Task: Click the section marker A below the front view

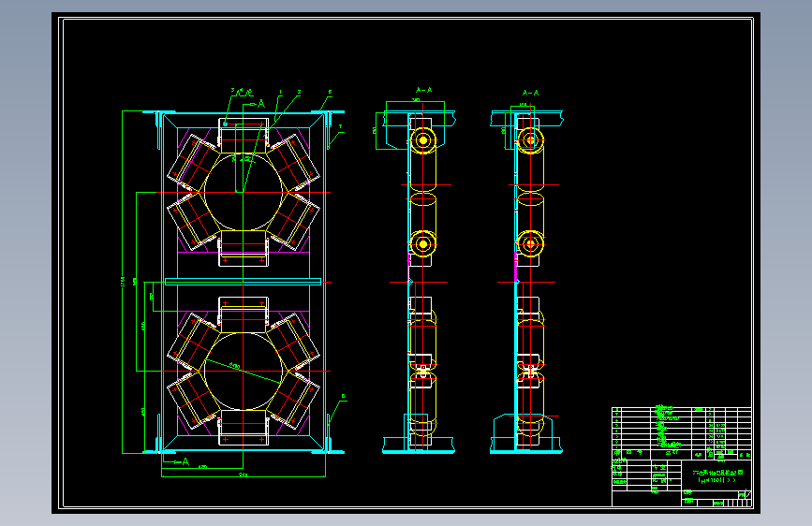Action: pos(185,461)
